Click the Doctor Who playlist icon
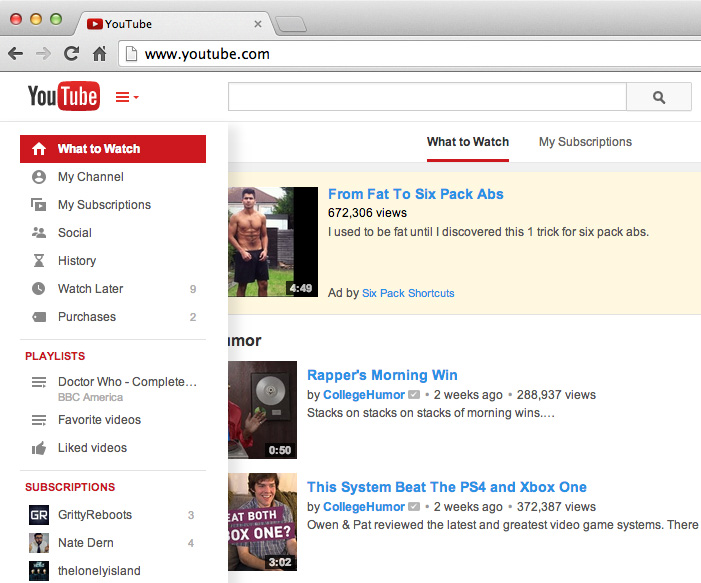This screenshot has width=701, height=583. (39, 383)
